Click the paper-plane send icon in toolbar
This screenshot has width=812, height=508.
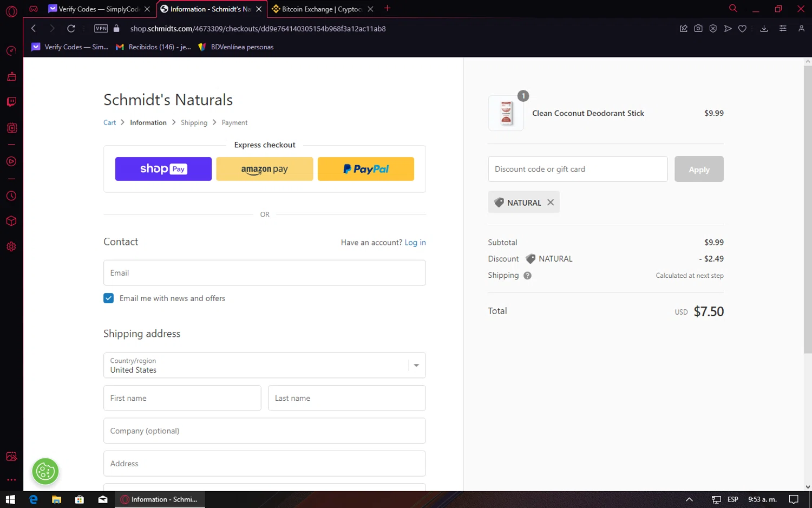728,29
